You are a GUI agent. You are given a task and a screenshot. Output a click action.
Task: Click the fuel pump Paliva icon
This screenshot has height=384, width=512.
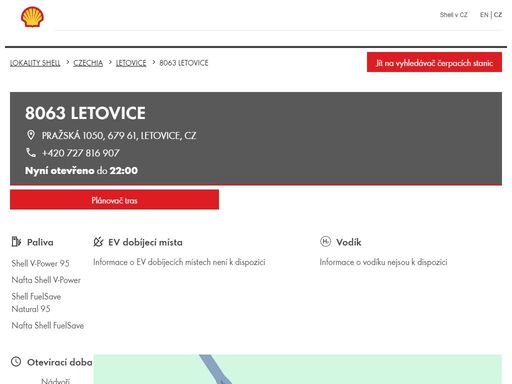[16, 241]
